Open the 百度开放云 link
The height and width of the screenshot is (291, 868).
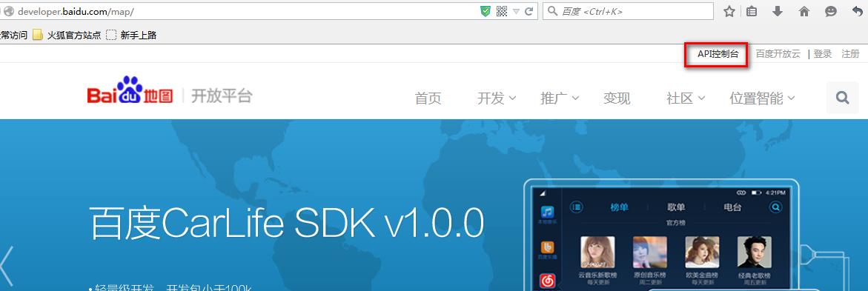point(778,54)
